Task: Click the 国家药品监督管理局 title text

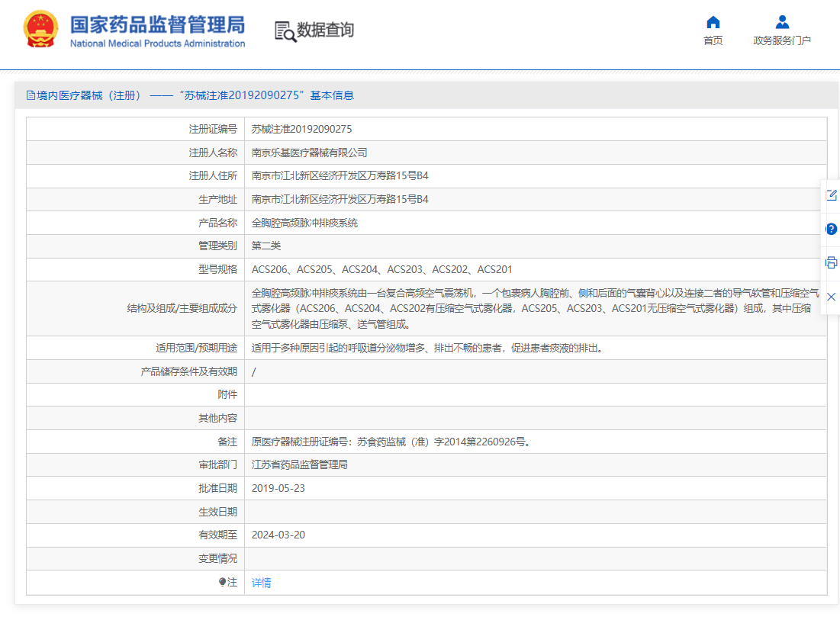Action: (157, 24)
